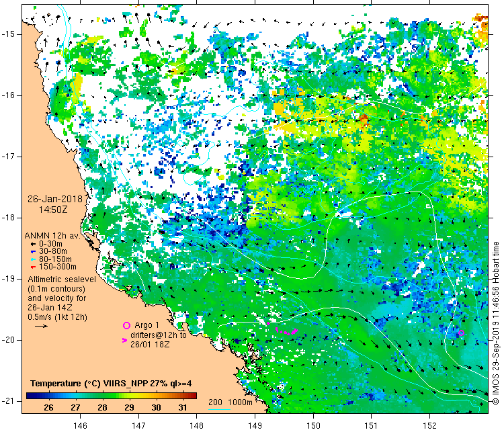Click the 'and velocity for' text
Viewport: 504px width, 430px height.
click(x=57, y=298)
